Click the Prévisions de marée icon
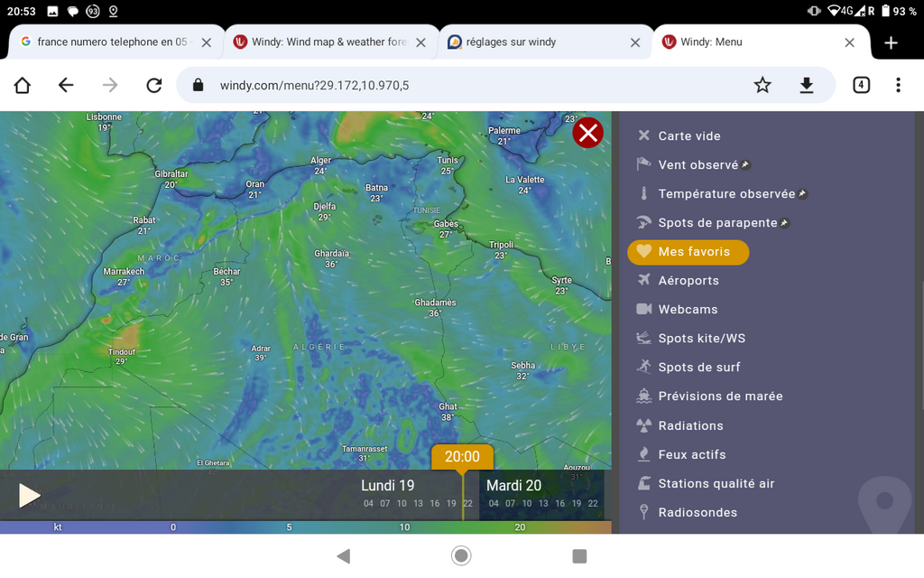Image resolution: width=924 pixels, height=578 pixels. click(x=643, y=396)
